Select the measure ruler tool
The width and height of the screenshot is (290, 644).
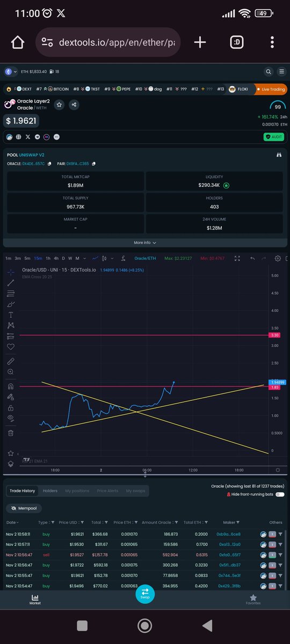click(11, 361)
